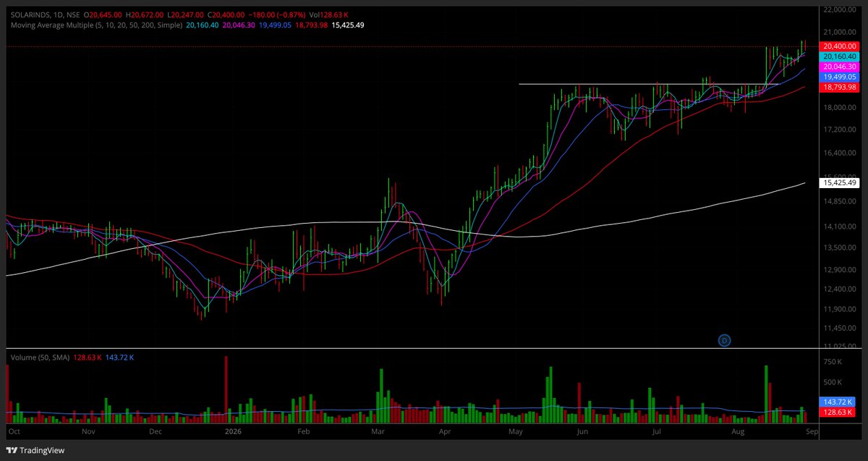Click the 21,000.00 price axis label

[x=841, y=33]
